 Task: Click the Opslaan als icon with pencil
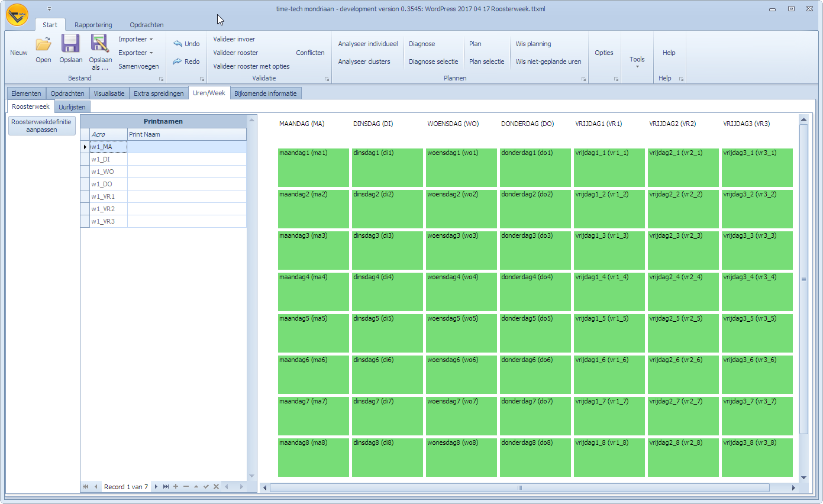100,44
